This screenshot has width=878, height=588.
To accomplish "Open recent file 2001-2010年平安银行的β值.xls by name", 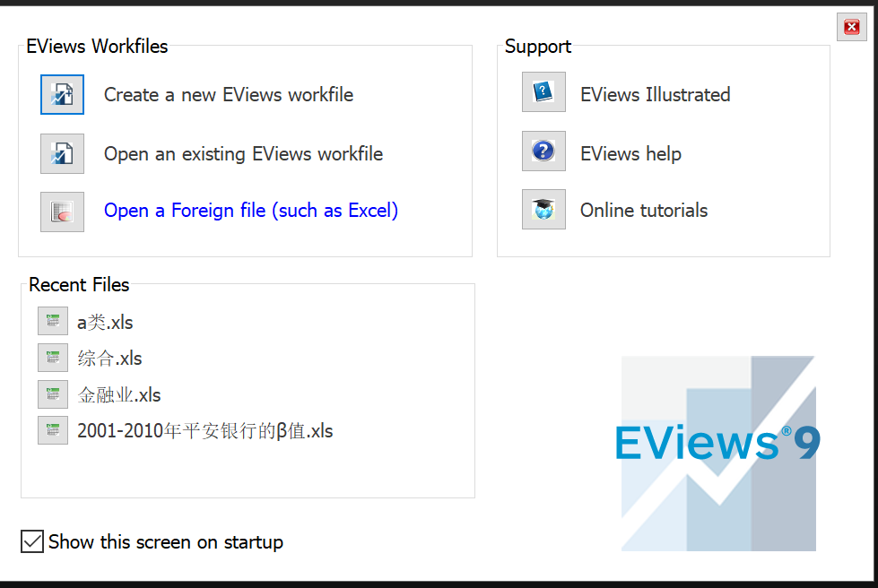I will point(205,431).
